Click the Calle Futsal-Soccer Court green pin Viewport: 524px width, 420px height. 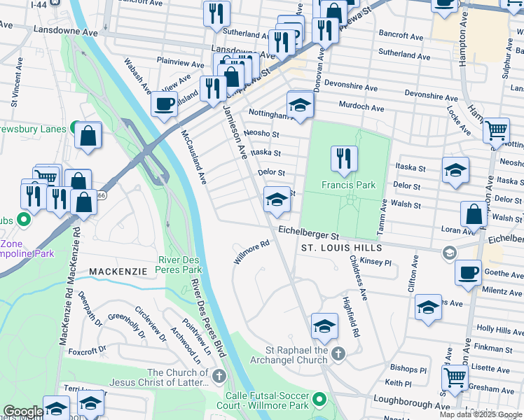coord(319,400)
